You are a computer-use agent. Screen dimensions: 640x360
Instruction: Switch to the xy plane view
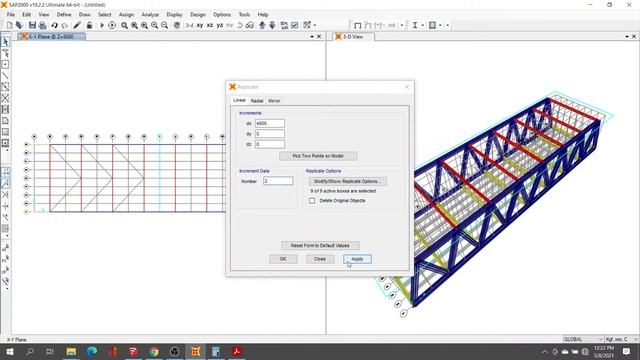pos(200,25)
